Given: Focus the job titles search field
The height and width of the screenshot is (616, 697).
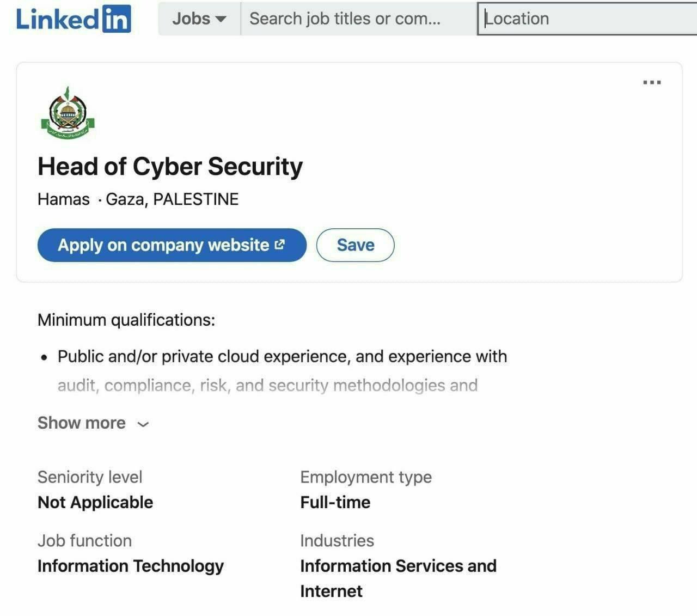Looking at the screenshot, I should pyautogui.click(x=358, y=19).
